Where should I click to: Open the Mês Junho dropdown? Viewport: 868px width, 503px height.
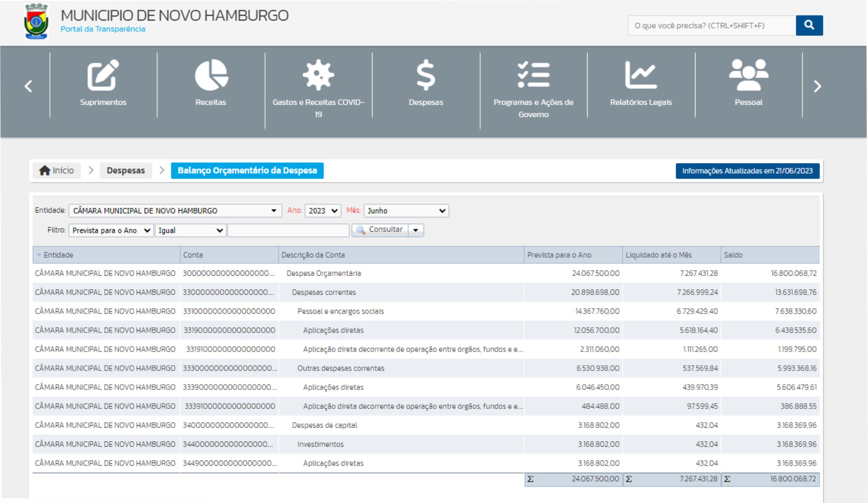click(x=406, y=211)
